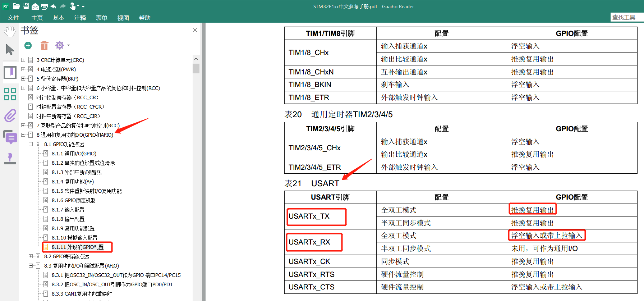Screen dimensions: 644x301
Task: Click the Email envelope icon in quick toolbar
Action: coord(35,6)
